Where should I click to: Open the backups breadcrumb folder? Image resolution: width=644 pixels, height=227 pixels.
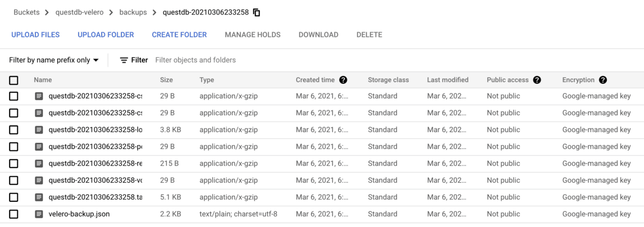pyautogui.click(x=133, y=12)
